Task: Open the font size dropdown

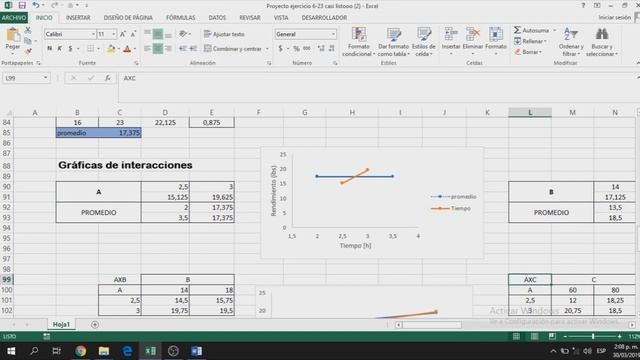Action: coord(113,34)
